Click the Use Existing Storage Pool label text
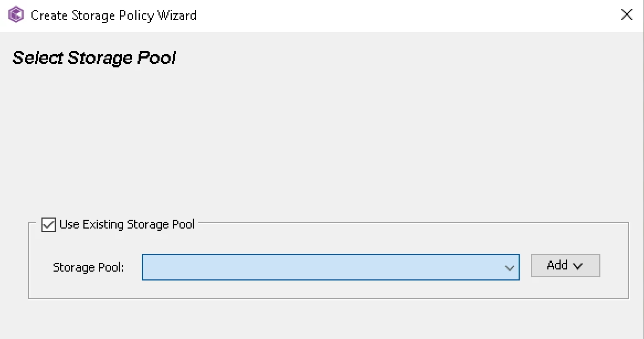Image resolution: width=644 pixels, height=339 pixels. pos(127,225)
